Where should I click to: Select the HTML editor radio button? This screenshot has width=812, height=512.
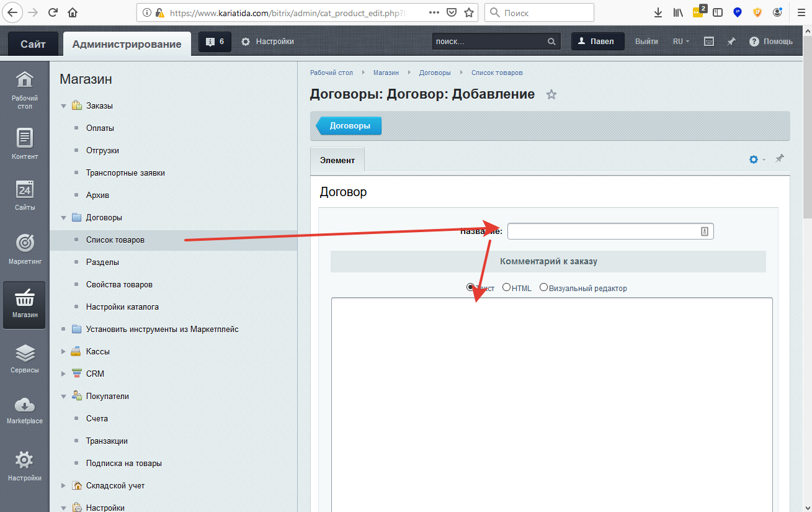[507, 287]
